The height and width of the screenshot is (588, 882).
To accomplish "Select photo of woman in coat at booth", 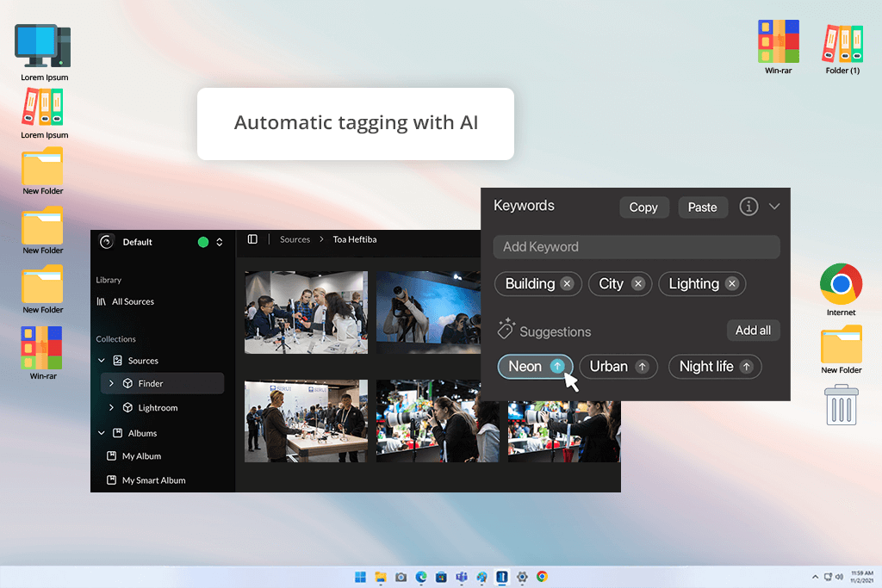I will pyautogui.click(x=306, y=420).
